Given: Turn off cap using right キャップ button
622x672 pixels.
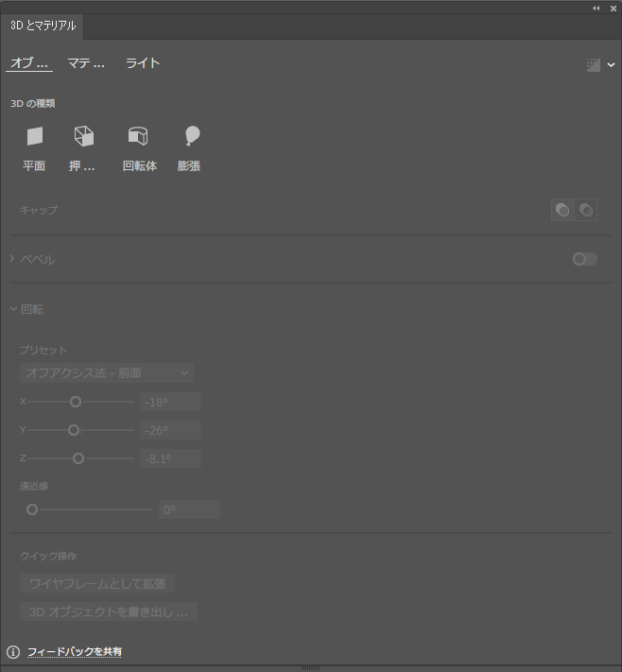Looking at the screenshot, I should (586, 210).
